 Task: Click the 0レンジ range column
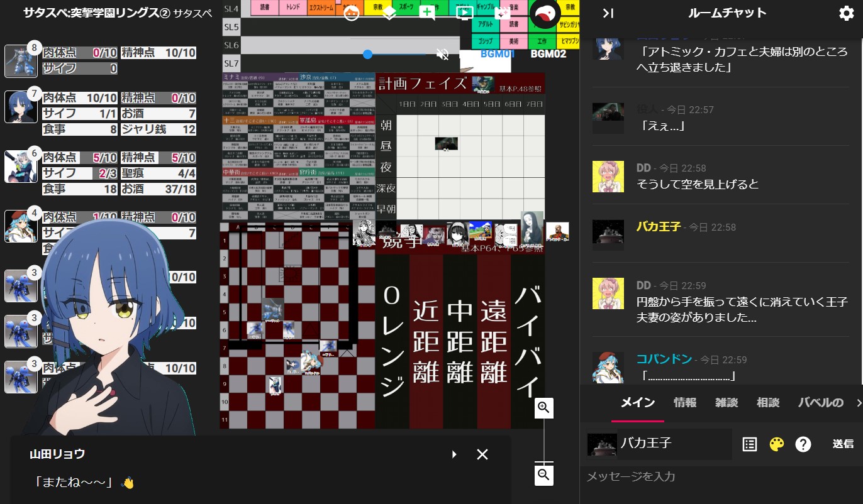(x=393, y=341)
